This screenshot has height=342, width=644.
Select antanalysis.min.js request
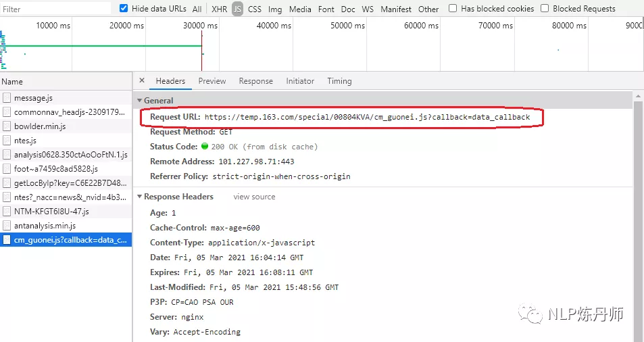[x=66, y=225]
